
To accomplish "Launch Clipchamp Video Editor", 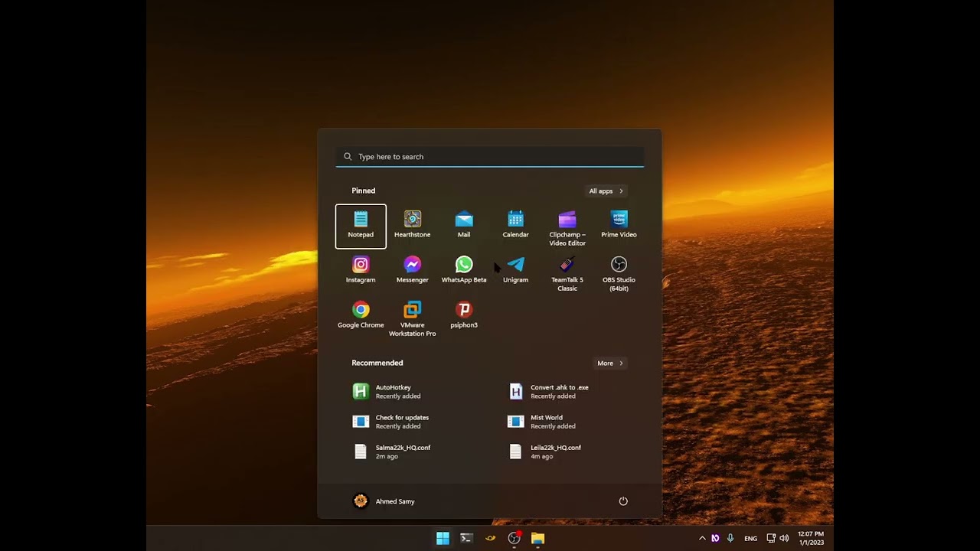I will pyautogui.click(x=567, y=229).
